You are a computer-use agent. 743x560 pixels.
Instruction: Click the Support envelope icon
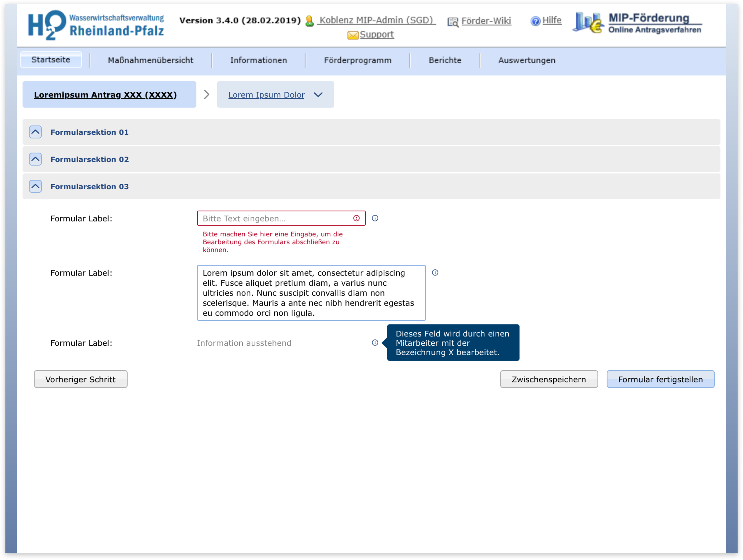(352, 35)
